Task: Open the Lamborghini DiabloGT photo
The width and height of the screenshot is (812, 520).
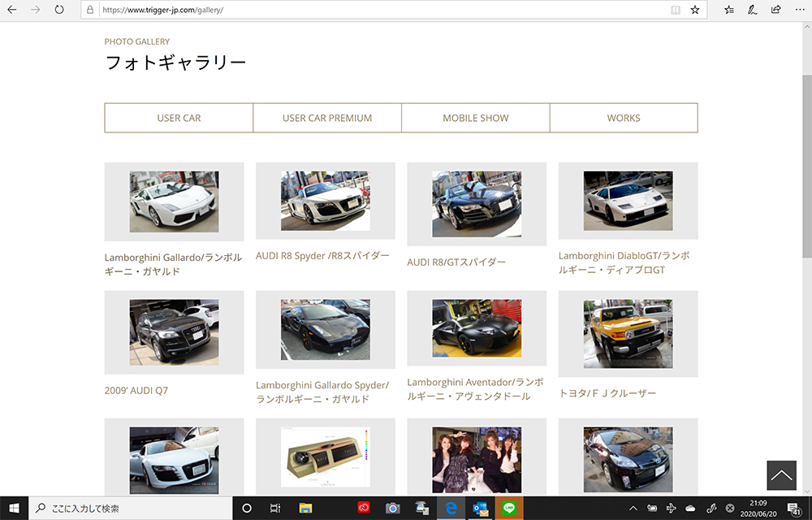Action: (x=628, y=201)
